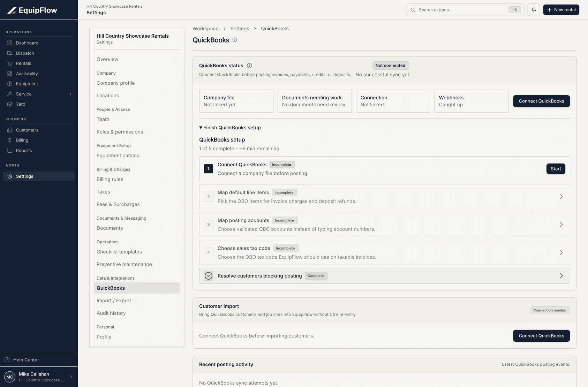Viewport: 588px width, 387px height.
Task: Open Checklist templates settings
Action: tap(136, 252)
